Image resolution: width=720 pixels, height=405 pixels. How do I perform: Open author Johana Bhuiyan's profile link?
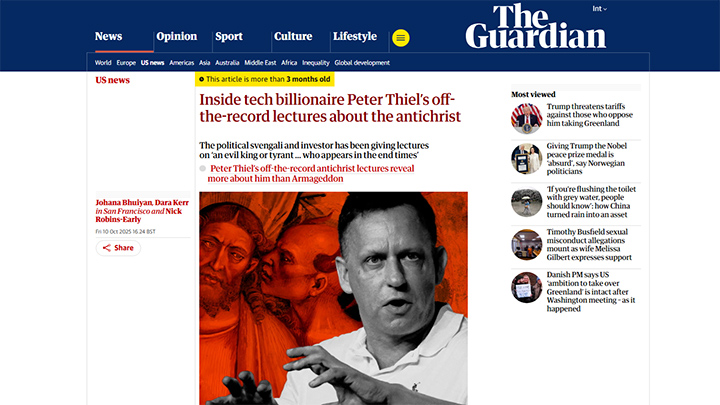121,203
